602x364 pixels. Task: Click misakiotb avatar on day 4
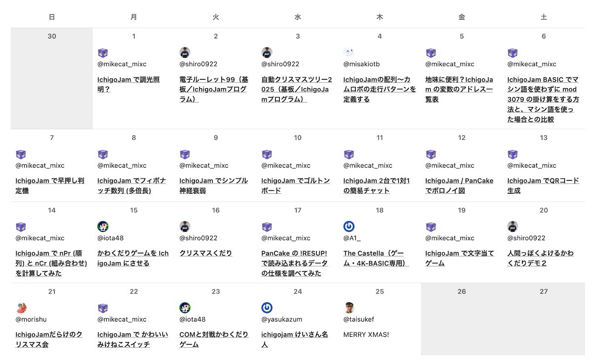(348, 53)
